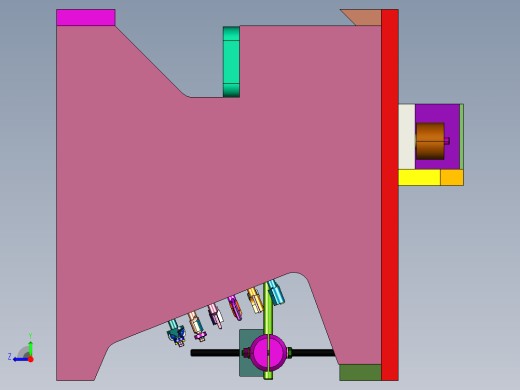Select the tall red vertical plate

pos(390,195)
